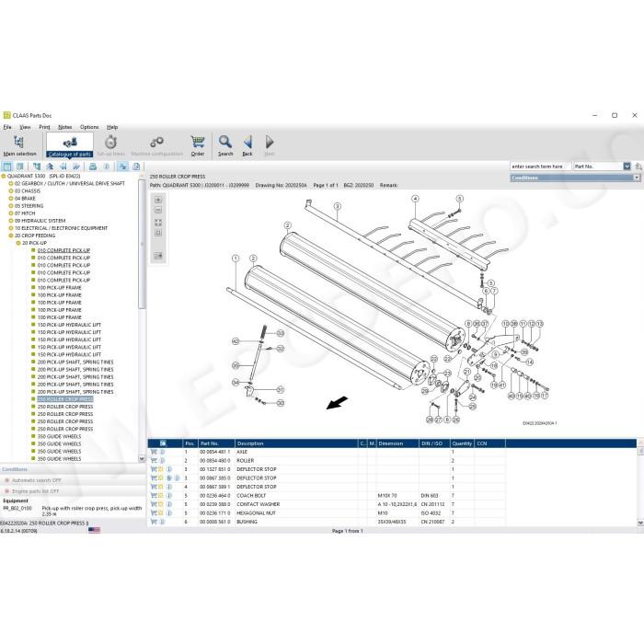Click the Search magnifier toolbar button
The image size is (644, 644).
[x=225, y=146]
